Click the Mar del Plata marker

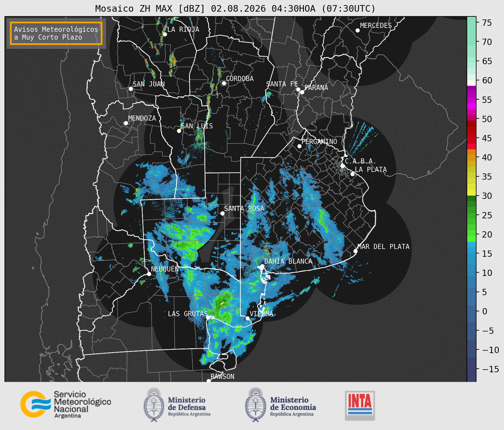click(355, 251)
